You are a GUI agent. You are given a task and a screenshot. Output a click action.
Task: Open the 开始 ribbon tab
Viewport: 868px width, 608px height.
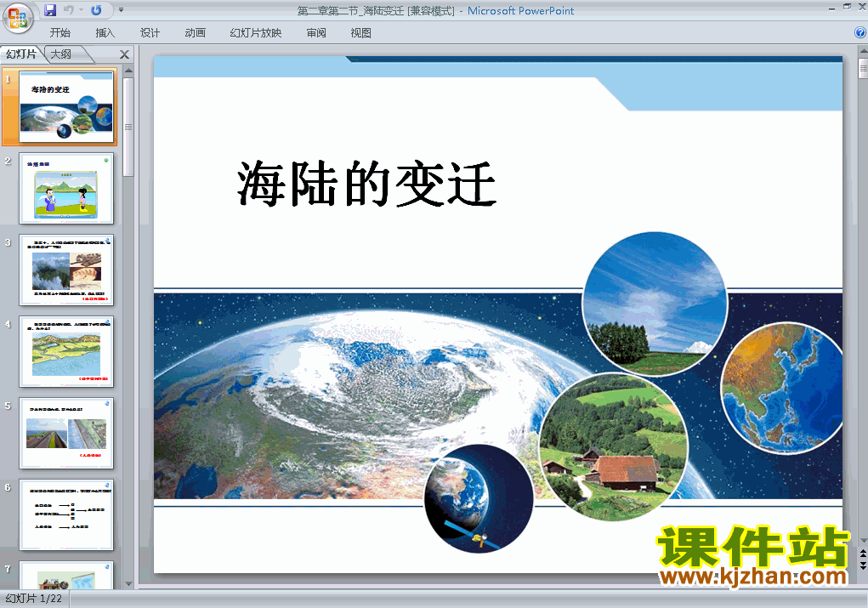pyautogui.click(x=60, y=32)
